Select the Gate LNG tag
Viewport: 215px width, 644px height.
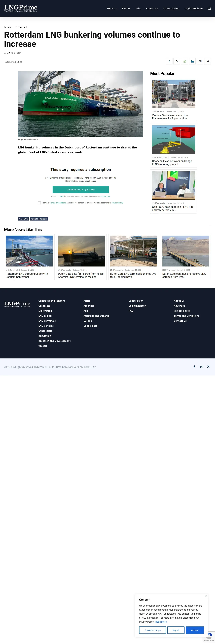[x=24, y=219]
